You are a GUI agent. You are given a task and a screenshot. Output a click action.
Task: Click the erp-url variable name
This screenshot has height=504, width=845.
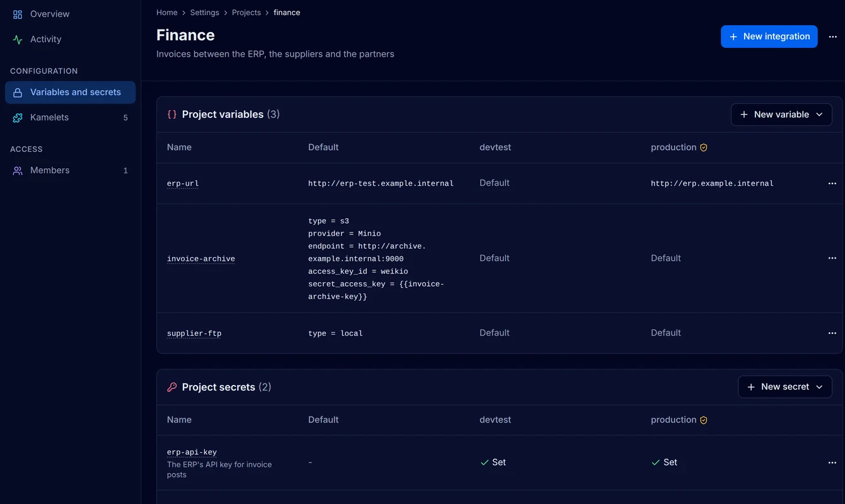tap(183, 183)
